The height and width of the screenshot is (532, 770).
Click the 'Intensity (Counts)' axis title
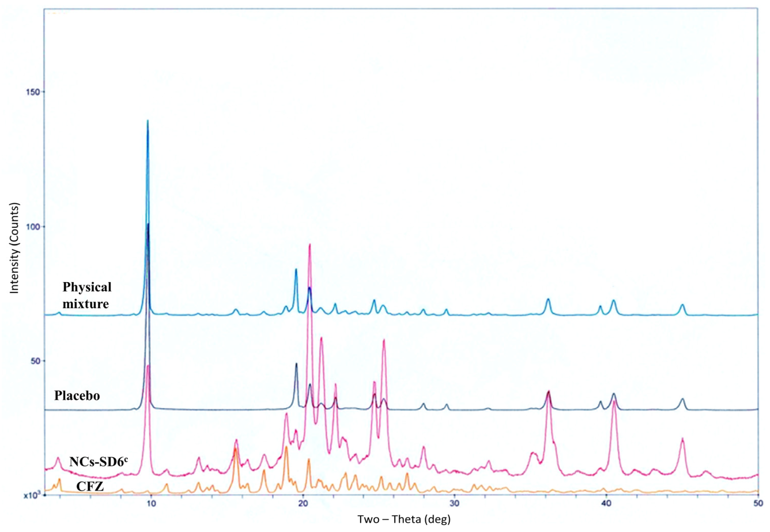pyautogui.click(x=14, y=248)
